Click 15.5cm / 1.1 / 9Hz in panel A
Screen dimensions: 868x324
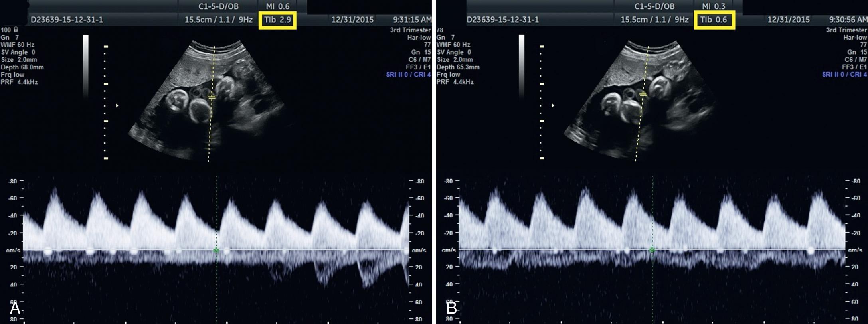click(218, 20)
